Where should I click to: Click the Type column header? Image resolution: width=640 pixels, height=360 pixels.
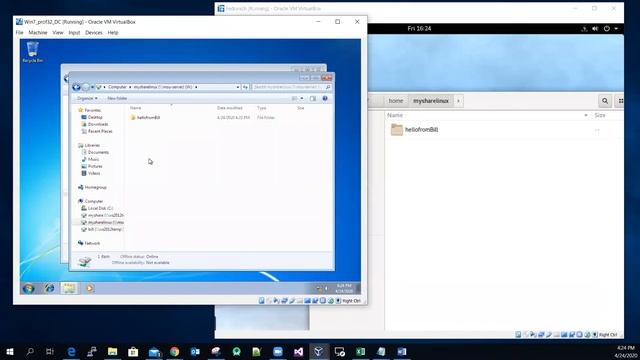262,108
